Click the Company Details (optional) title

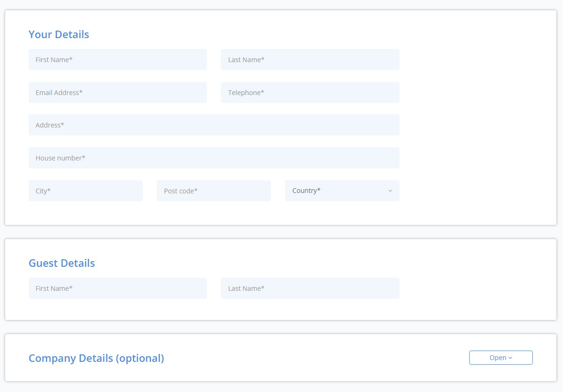coord(96,358)
